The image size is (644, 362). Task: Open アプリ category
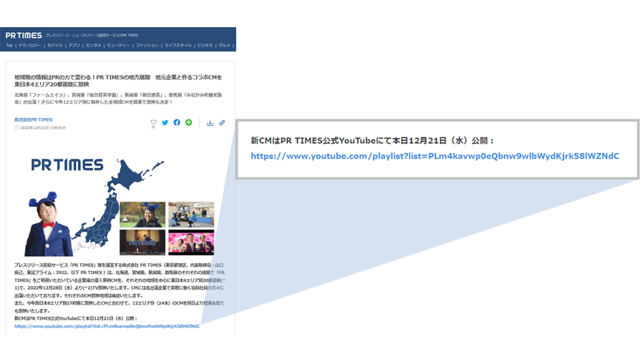74,45
